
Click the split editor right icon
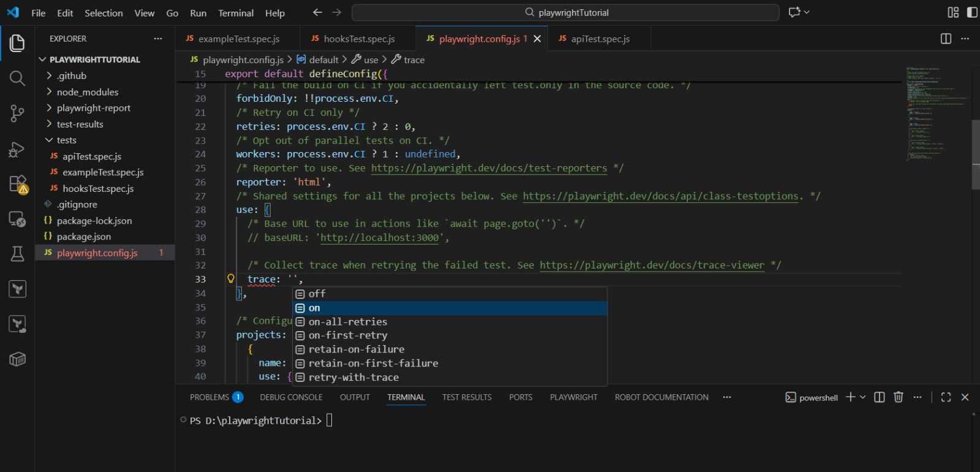tap(946, 39)
